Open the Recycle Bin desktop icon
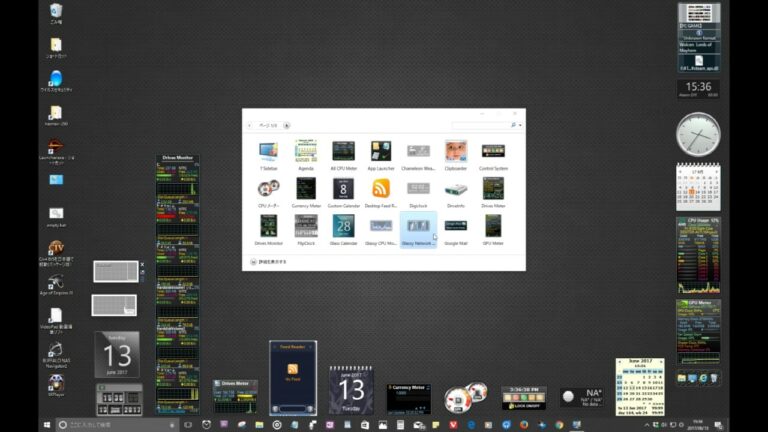768x432 pixels. (56, 13)
